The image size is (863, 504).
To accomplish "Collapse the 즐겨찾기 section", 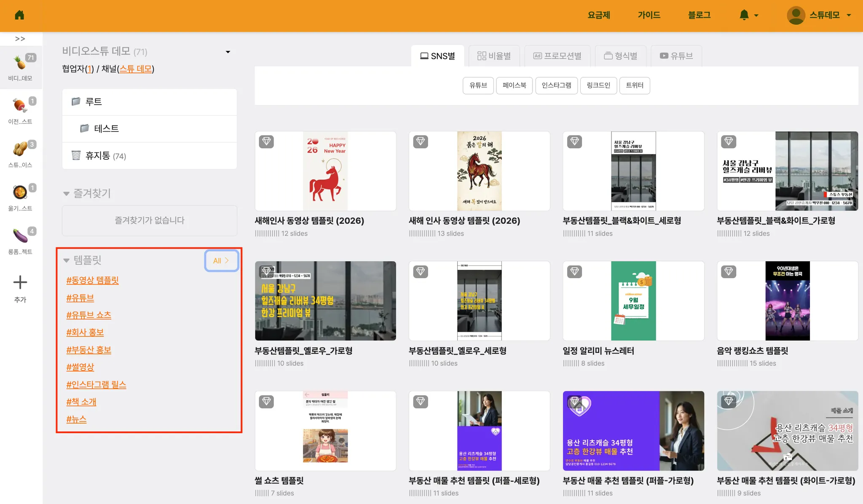I will 66,194.
